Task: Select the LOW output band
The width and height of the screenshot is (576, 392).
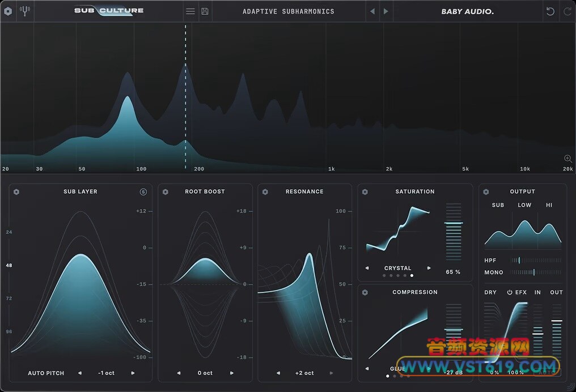Action: (x=524, y=205)
